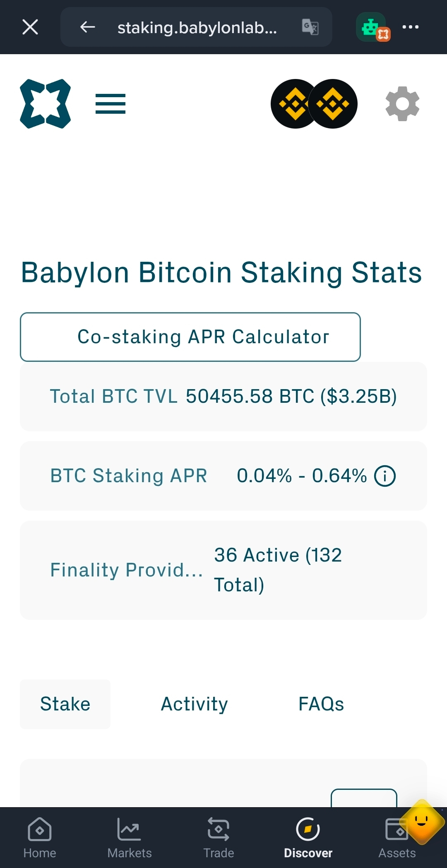Viewport: 447px width, 868px height.
Task: Open the three-dot browser options
Action: [x=411, y=27]
